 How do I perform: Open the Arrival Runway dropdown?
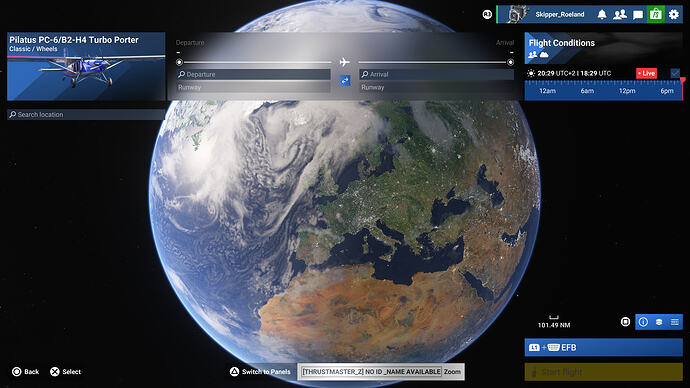437,87
